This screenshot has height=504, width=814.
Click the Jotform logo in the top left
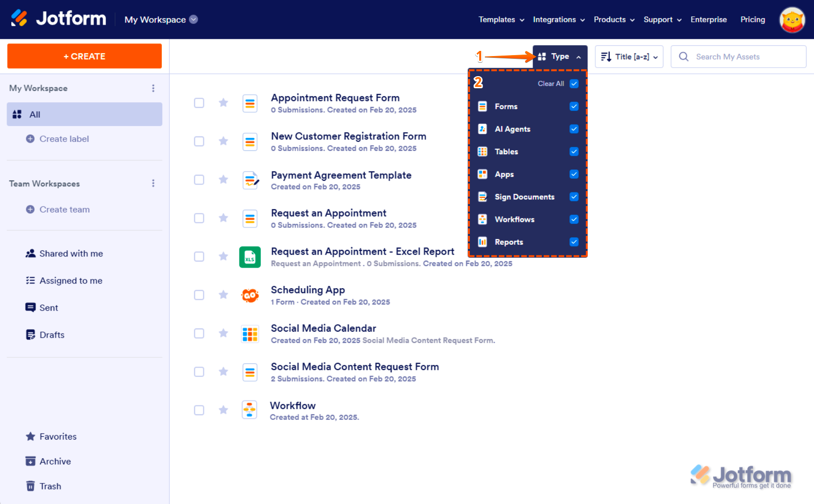(x=58, y=18)
